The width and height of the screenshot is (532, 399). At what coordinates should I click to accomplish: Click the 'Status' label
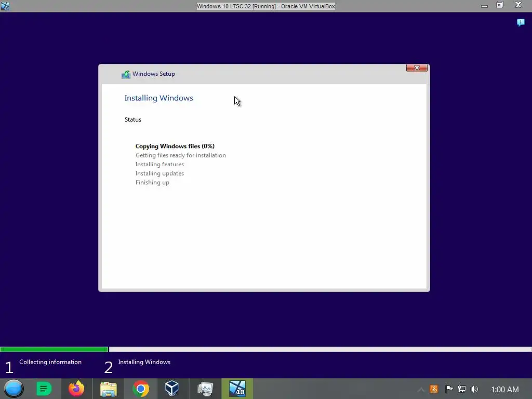(133, 119)
